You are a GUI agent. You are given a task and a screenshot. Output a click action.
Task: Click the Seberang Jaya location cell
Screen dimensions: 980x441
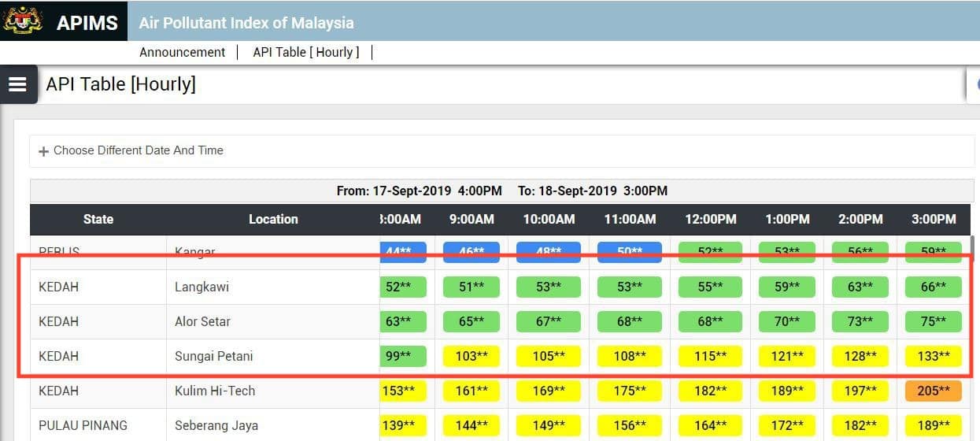[273, 425]
